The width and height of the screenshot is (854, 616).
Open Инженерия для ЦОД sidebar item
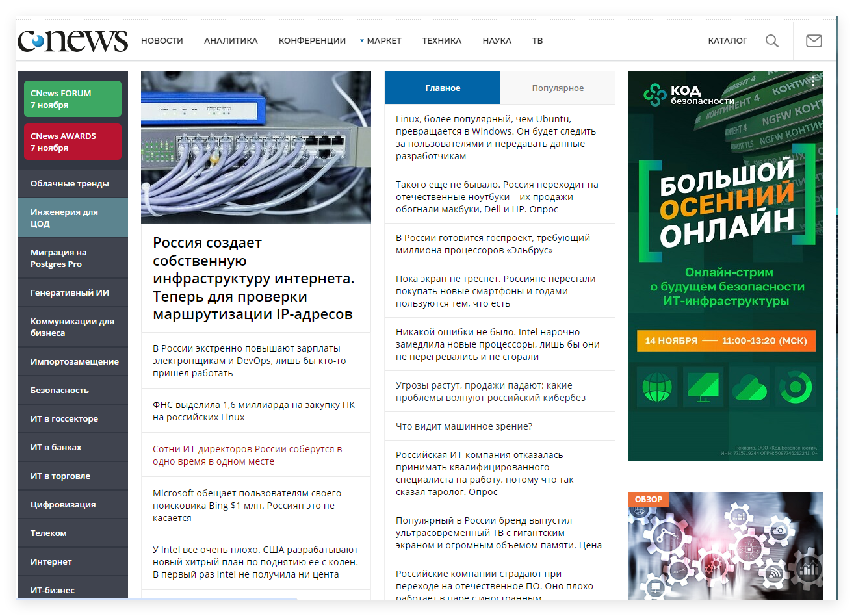pos(73,218)
